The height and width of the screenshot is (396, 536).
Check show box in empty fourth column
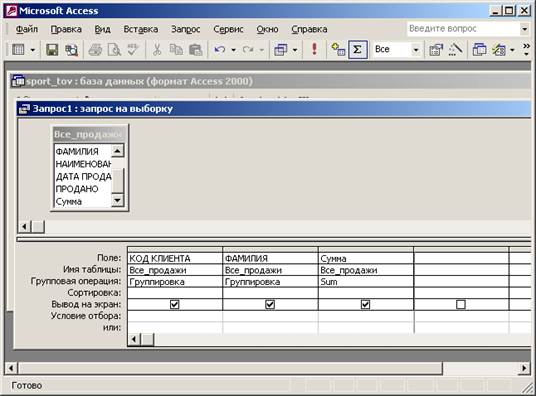[460, 304]
